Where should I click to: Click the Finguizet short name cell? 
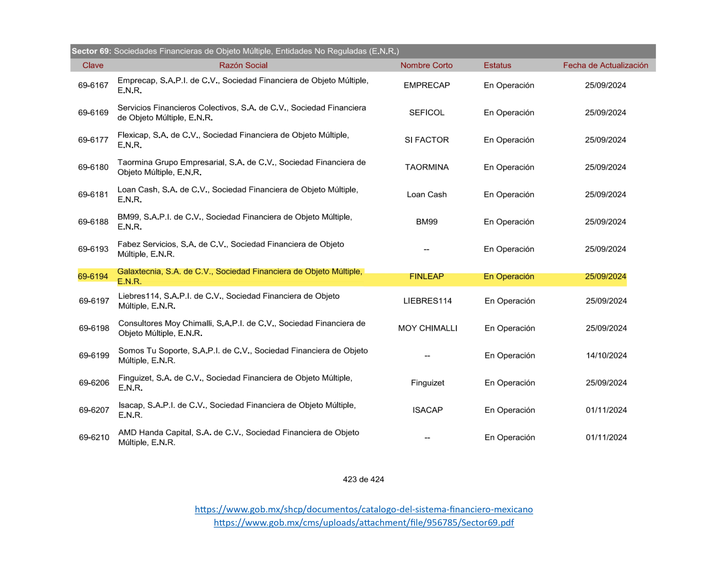(x=428, y=383)
